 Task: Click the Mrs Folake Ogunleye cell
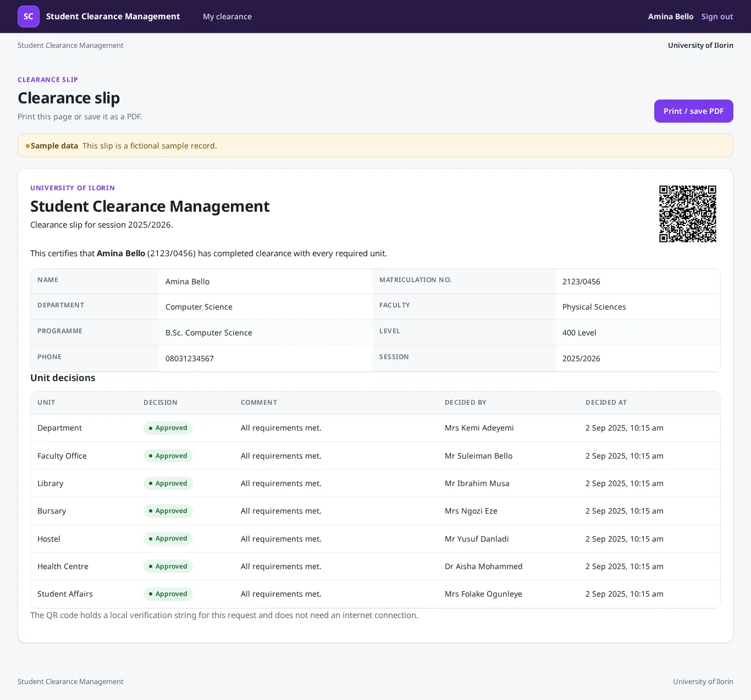coord(483,594)
